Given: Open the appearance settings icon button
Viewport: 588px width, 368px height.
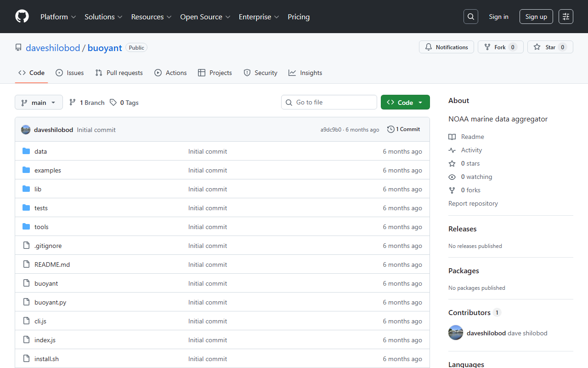Looking at the screenshot, I should pos(566,17).
